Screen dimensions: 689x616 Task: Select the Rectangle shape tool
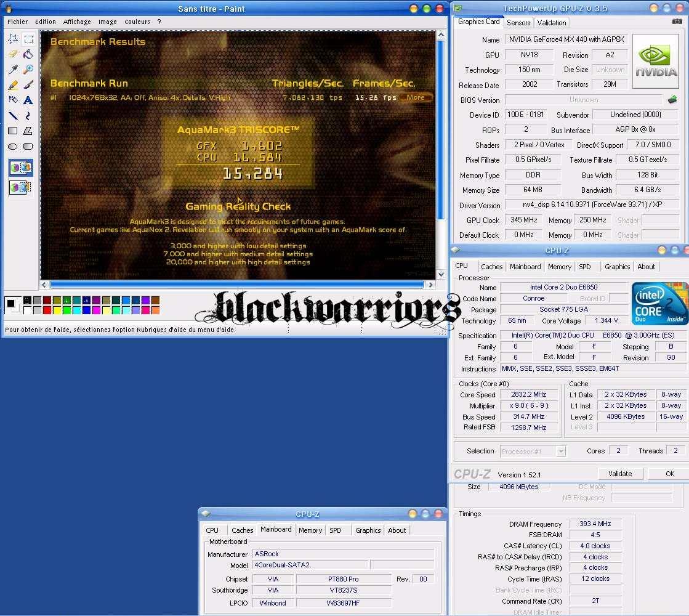13,131
